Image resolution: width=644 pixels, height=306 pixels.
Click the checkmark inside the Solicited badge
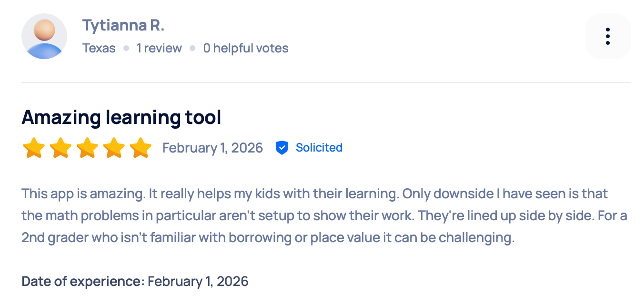click(282, 148)
